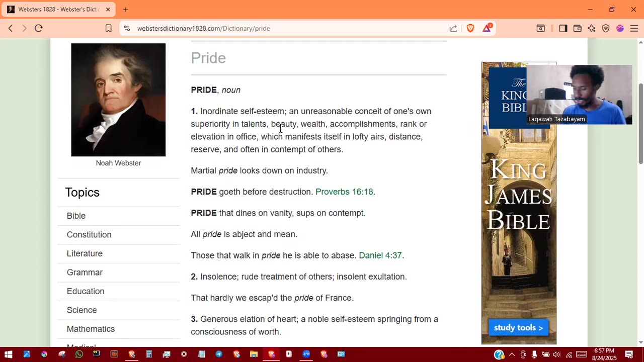The image size is (644, 362).
Task: Open a new browser tab
Action: click(x=125, y=10)
